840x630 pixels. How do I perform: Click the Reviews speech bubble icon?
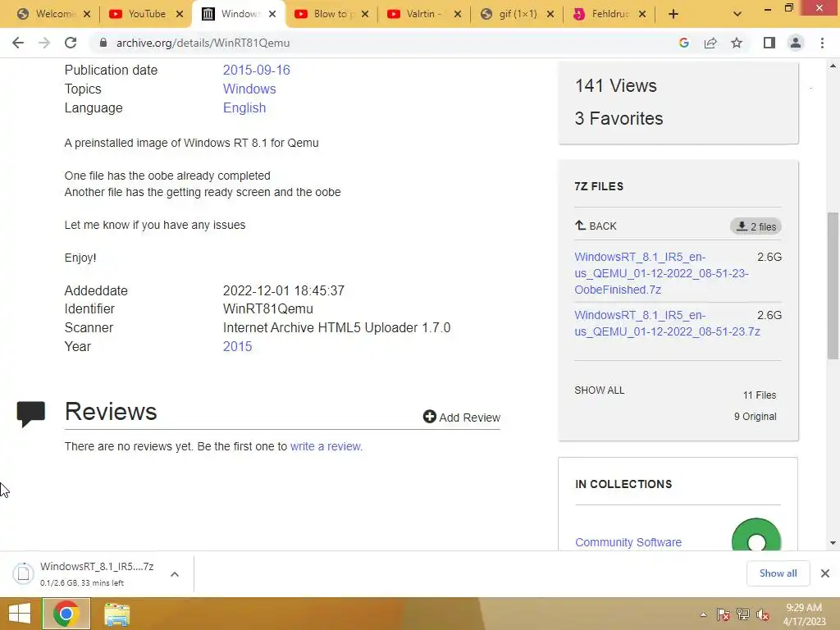click(x=30, y=413)
